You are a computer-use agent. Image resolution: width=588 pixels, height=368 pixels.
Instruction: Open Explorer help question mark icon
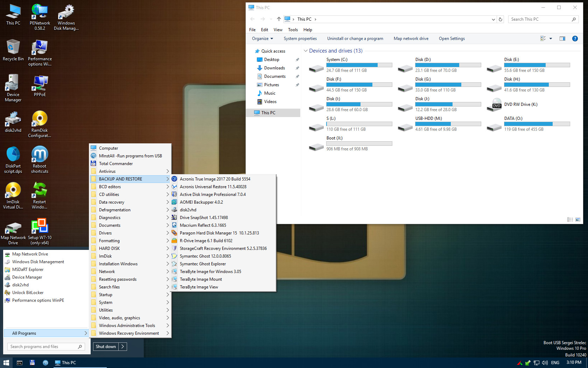click(575, 39)
